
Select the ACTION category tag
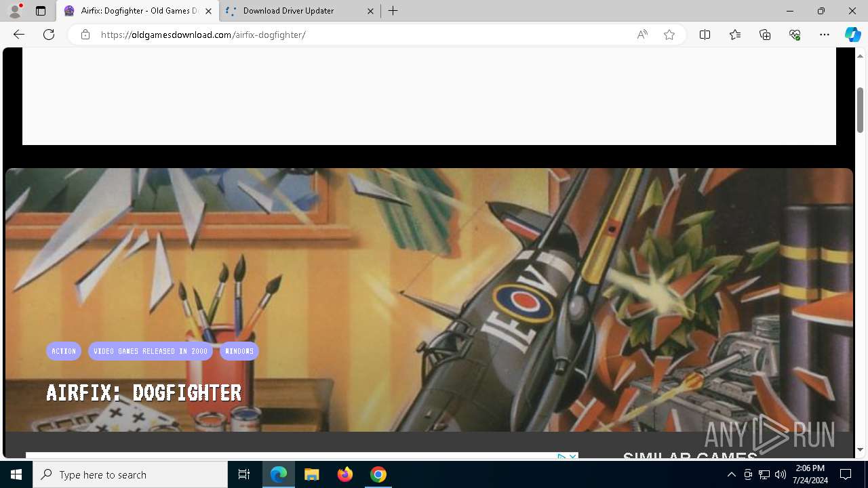64,351
